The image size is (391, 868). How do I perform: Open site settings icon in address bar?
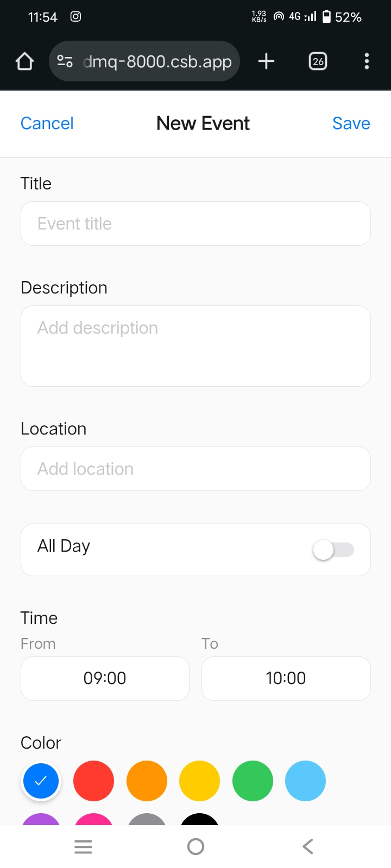click(x=65, y=61)
